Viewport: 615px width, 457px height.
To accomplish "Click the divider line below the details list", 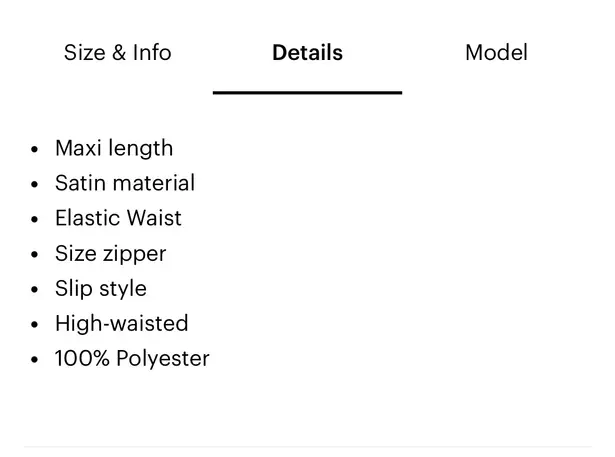I will pos(307,446).
